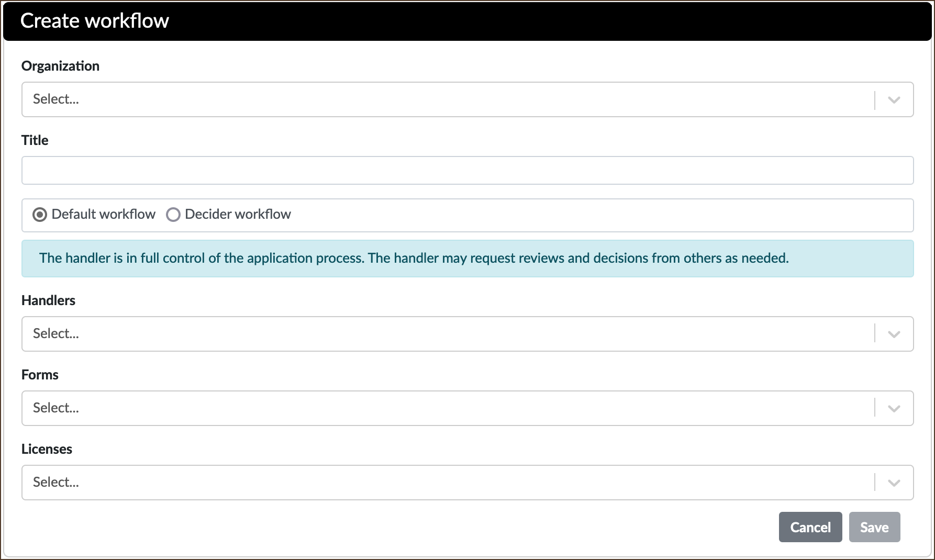Select the Decider workflow radio button
The image size is (935, 560).
[173, 215]
